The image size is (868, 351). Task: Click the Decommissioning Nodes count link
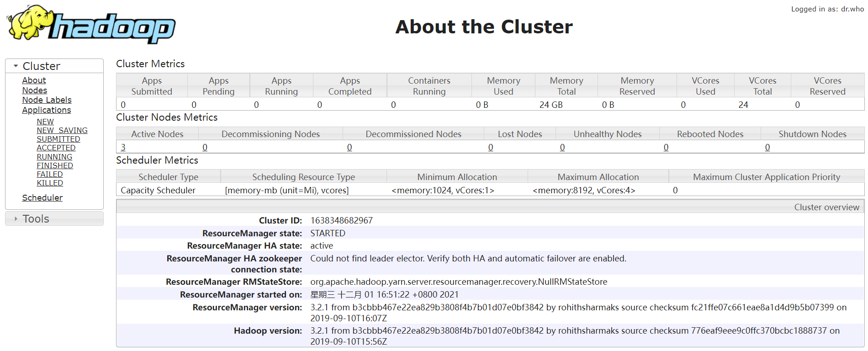pyautogui.click(x=205, y=147)
